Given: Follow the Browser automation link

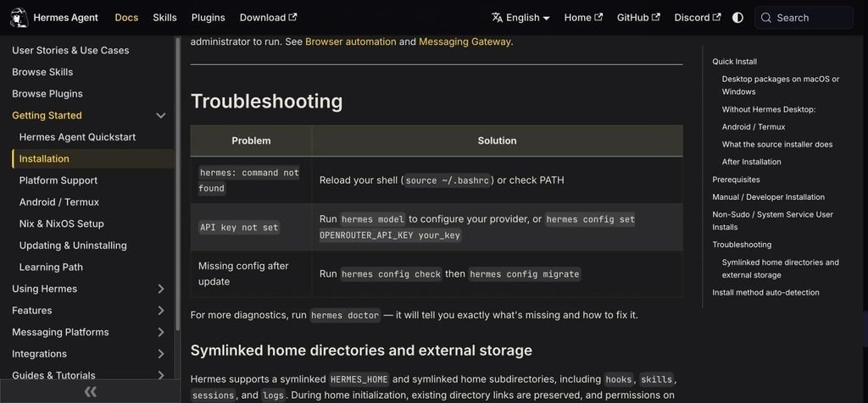Looking at the screenshot, I should (350, 41).
